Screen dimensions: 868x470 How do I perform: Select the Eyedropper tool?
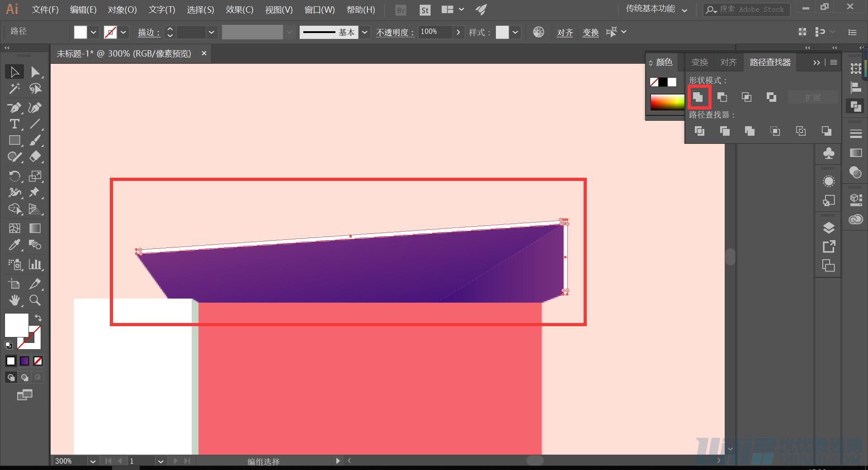click(14, 245)
